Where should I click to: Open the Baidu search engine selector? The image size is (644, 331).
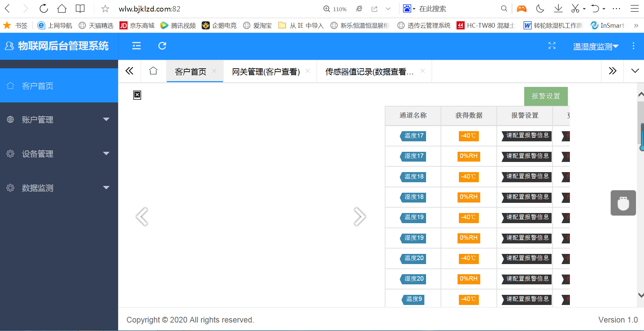pyautogui.click(x=409, y=9)
